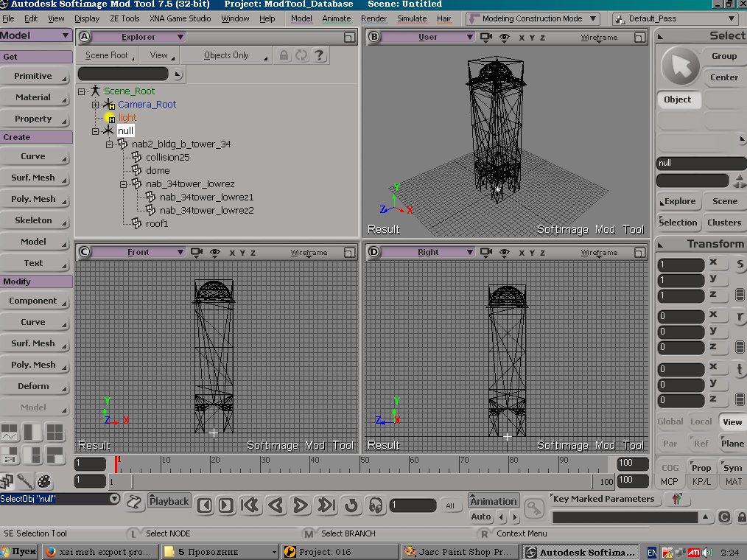Click the lock icon beside the C button
The image size is (747, 560).
(742, 517)
